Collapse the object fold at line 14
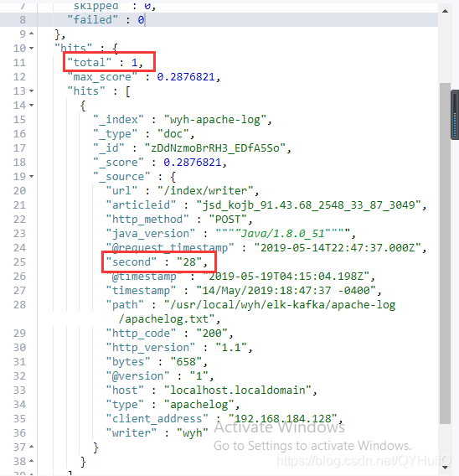 point(31,106)
